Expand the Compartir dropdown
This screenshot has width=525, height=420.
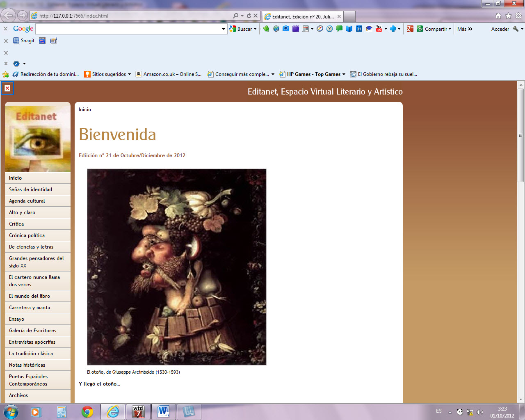tap(450, 29)
